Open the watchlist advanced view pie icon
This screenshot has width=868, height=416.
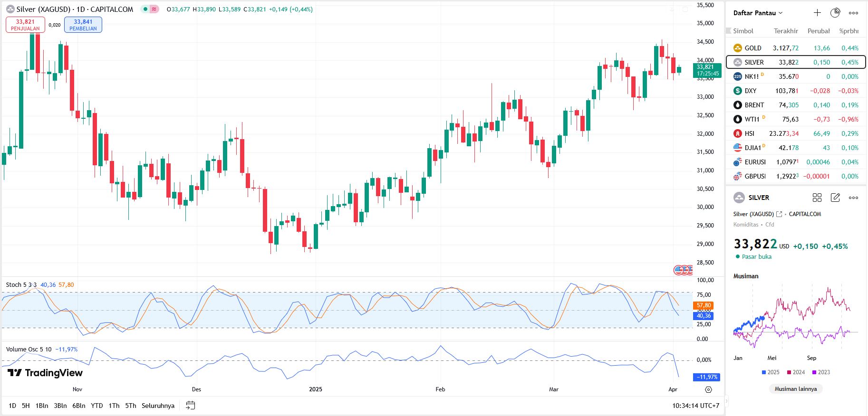click(x=835, y=13)
